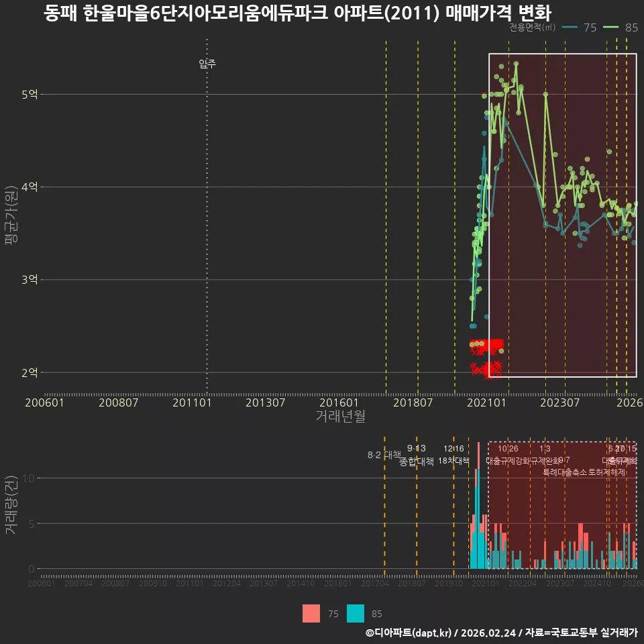Click the 입주 marker label
The image size is (644, 644).
pyautogui.click(x=207, y=64)
